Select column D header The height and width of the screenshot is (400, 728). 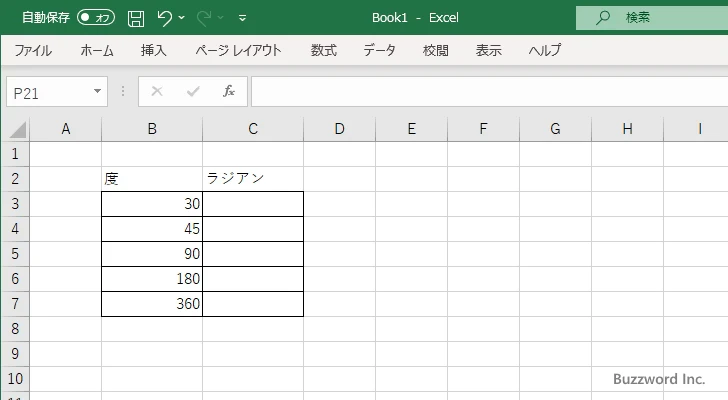(339, 129)
